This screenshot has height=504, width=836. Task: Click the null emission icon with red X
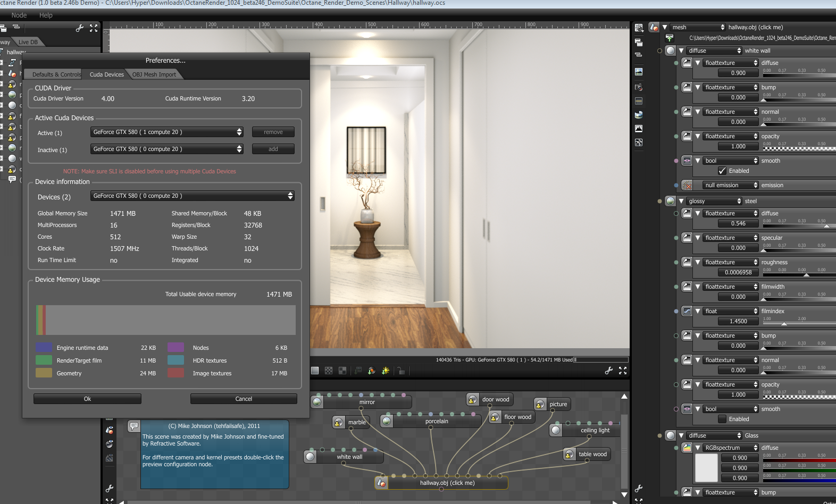click(687, 185)
